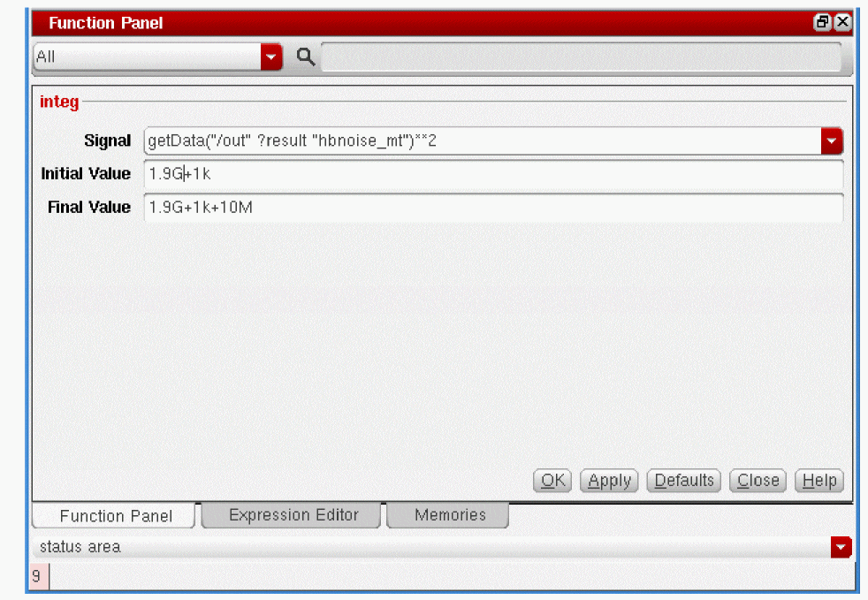Click the 'Final Value' label

(x=89, y=207)
